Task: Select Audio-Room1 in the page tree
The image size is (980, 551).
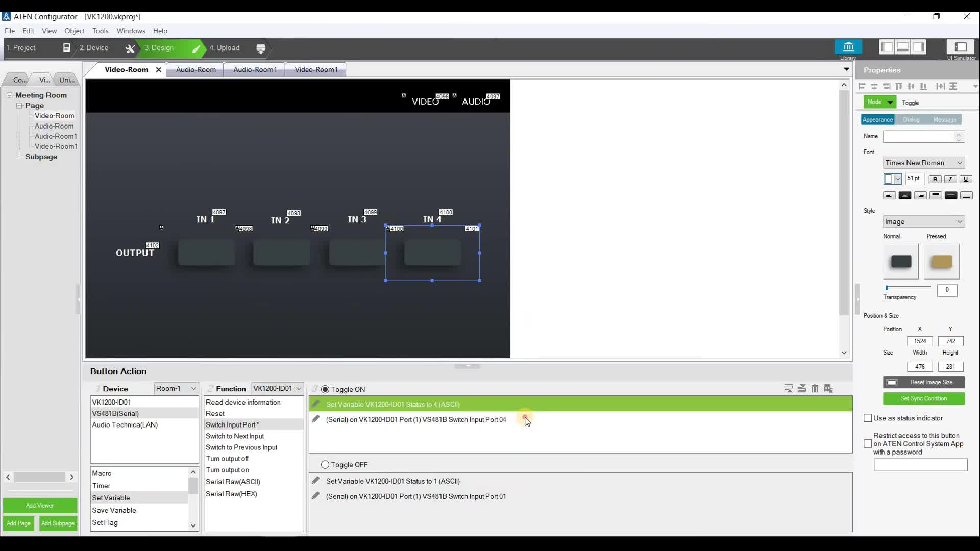Action: [x=56, y=136]
